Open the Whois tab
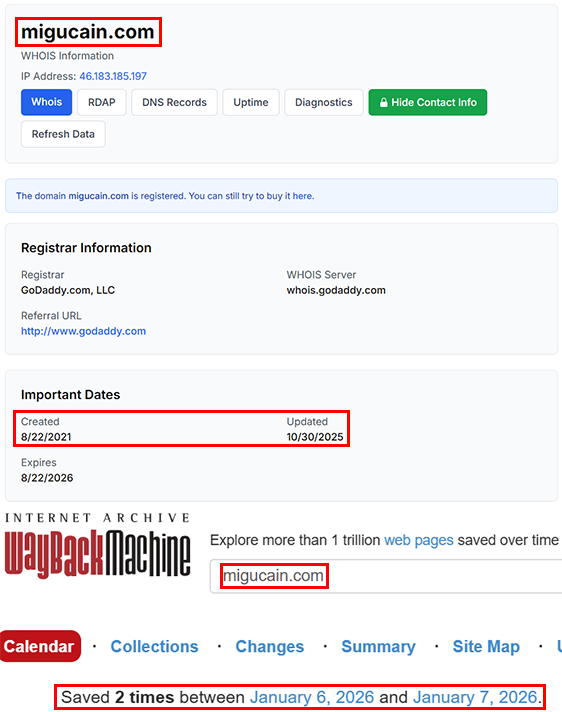The image size is (562, 712). [x=46, y=102]
